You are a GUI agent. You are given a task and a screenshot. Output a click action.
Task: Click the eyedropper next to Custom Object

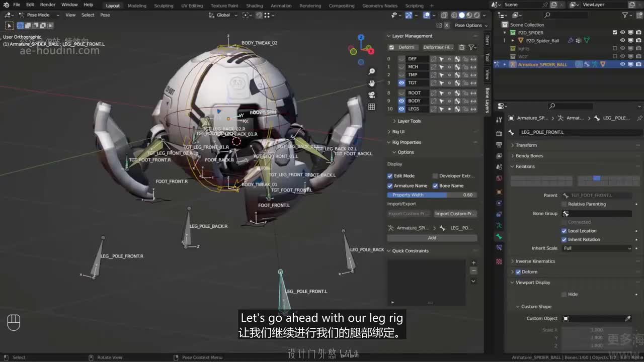tap(628, 318)
